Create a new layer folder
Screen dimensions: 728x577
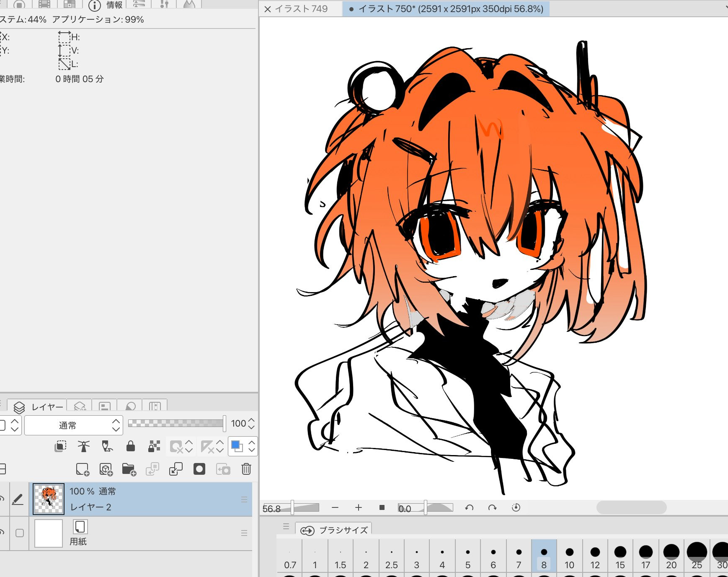(x=129, y=469)
